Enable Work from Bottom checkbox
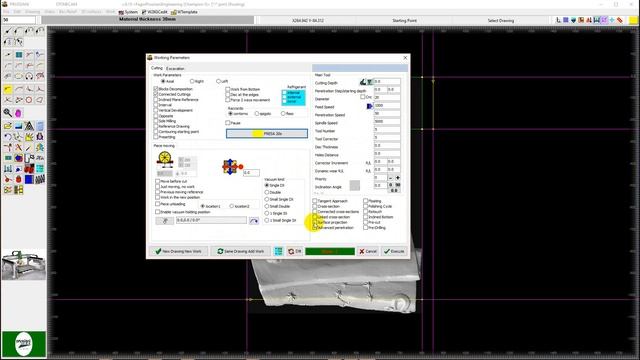Viewport: 640px width, 360px height. tap(228, 89)
